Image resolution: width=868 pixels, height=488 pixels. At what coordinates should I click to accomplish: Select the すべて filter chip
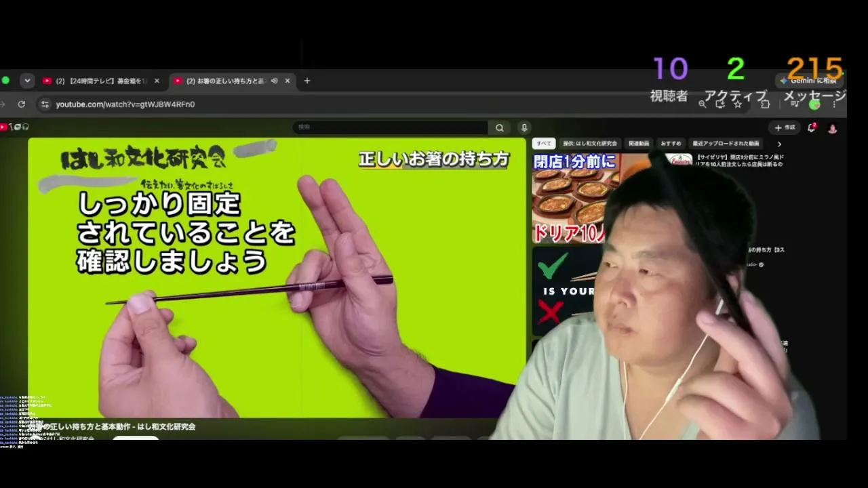544,144
